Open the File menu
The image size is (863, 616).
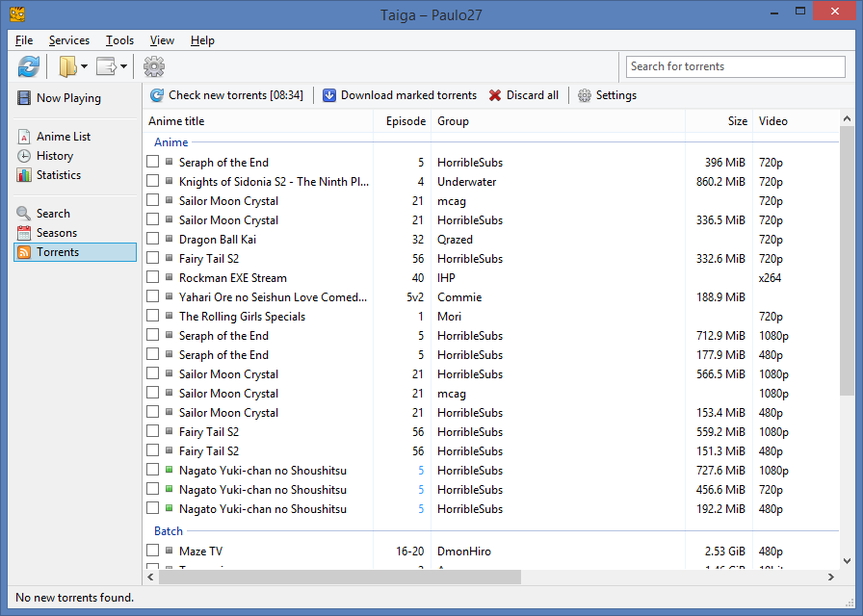(x=24, y=40)
